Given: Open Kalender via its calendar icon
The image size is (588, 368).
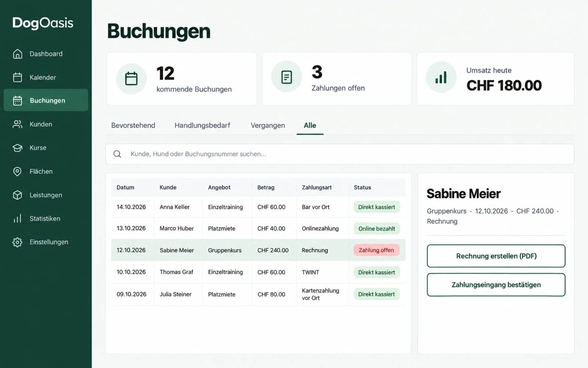Looking at the screenshot, I should (x=17, y=77).
